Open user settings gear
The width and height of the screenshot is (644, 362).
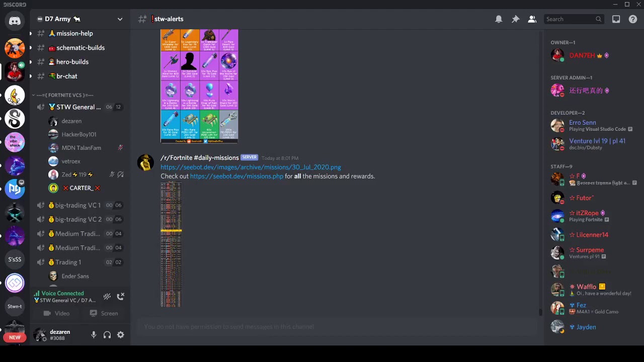coord(121,335)
